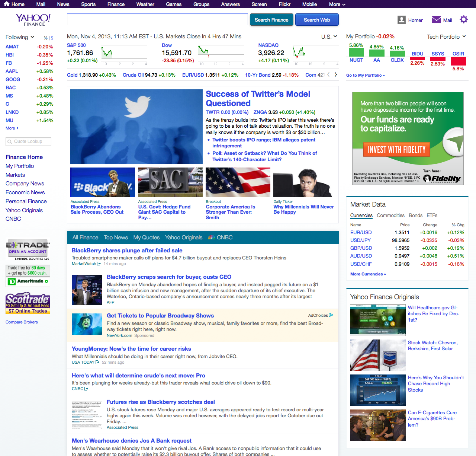The image size is (476, 456).
Task: Expand the Following watchlist dropdown
Action: coord(20,37)
